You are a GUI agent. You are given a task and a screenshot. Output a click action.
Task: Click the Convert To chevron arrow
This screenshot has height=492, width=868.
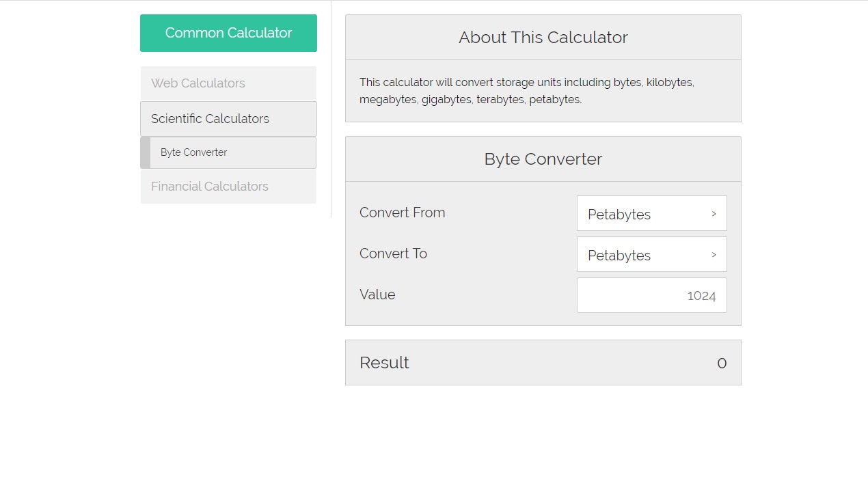[715, 254]
